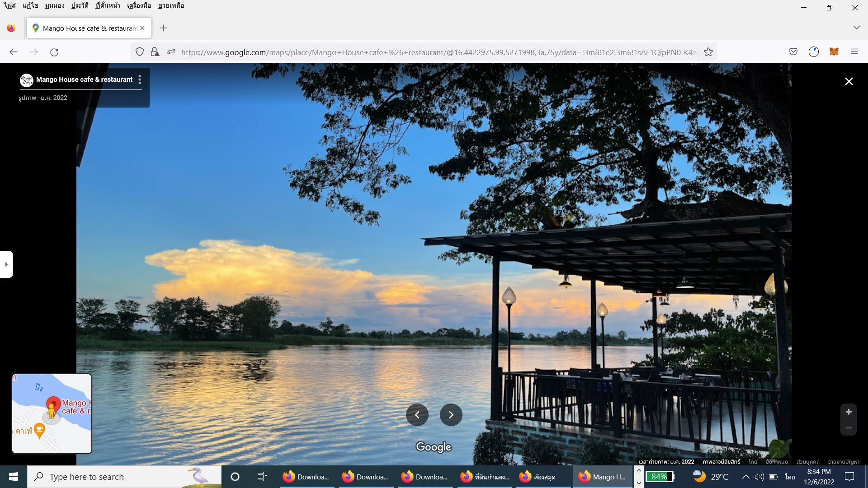Screen dimensions: 868x488
Task: List all tabs dropdown arrow
Action: point(856,28)
